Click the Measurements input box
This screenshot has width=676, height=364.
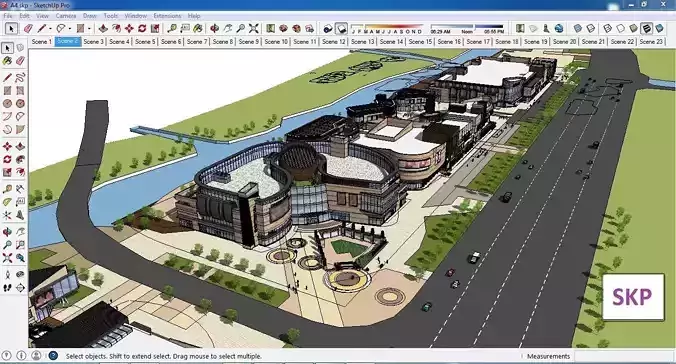(x=623, y=356)
